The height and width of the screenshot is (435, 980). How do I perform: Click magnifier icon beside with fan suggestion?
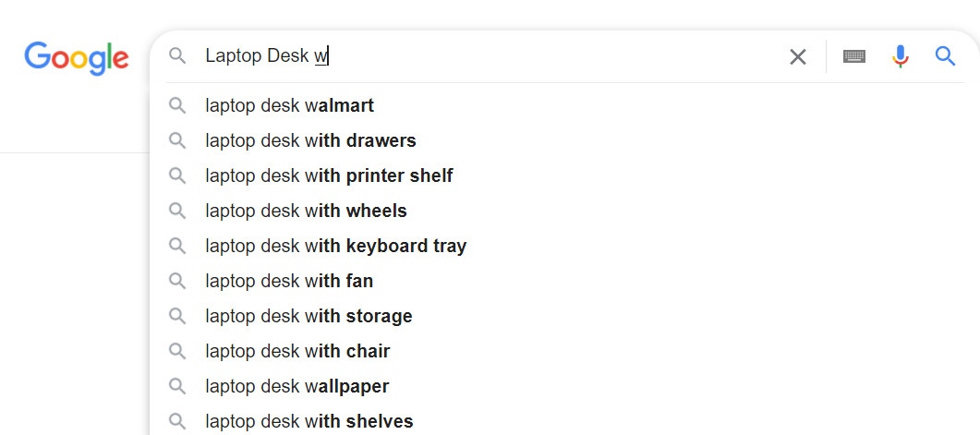[177, 281]
